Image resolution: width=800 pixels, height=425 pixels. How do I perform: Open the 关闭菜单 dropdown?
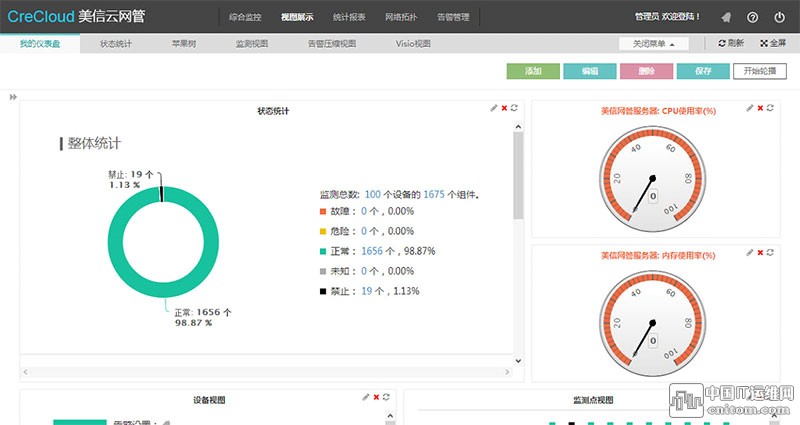pos(659,44)
